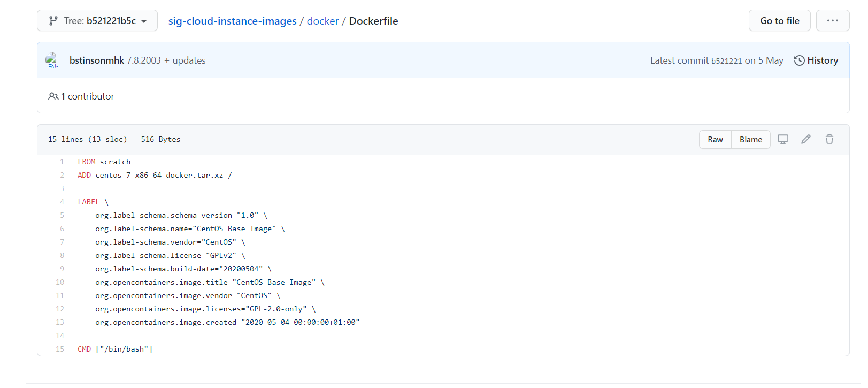Open the docker folder breadcrumb
The width and height of the screenshot is (868, 388).
coord(322,21)
